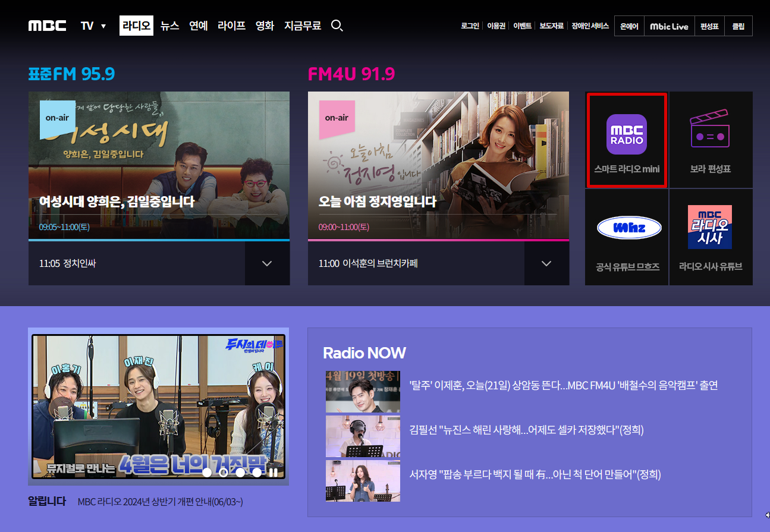Open the 영화 menu
Image resolution: width=770 pixels, height=532 pixels.
265,26
